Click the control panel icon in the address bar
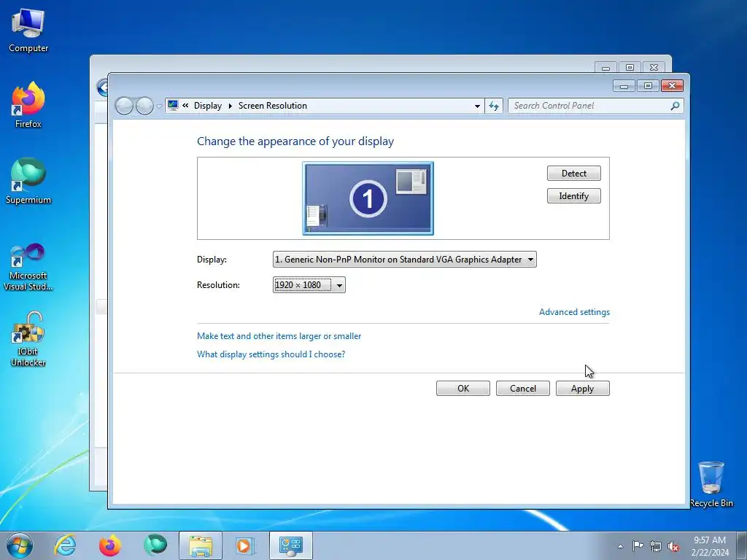The height and width of the screenshot is (560, 747). 173,105
